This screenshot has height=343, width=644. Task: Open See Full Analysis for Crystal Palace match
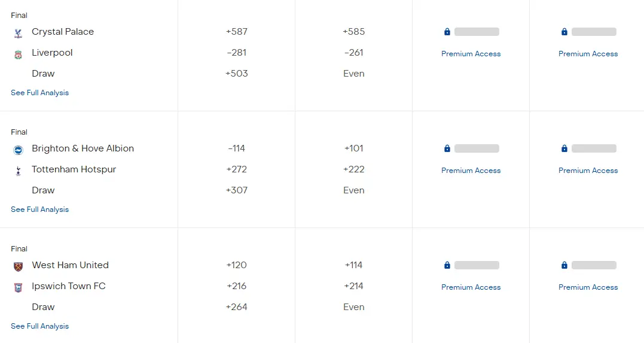click(39, 93)
